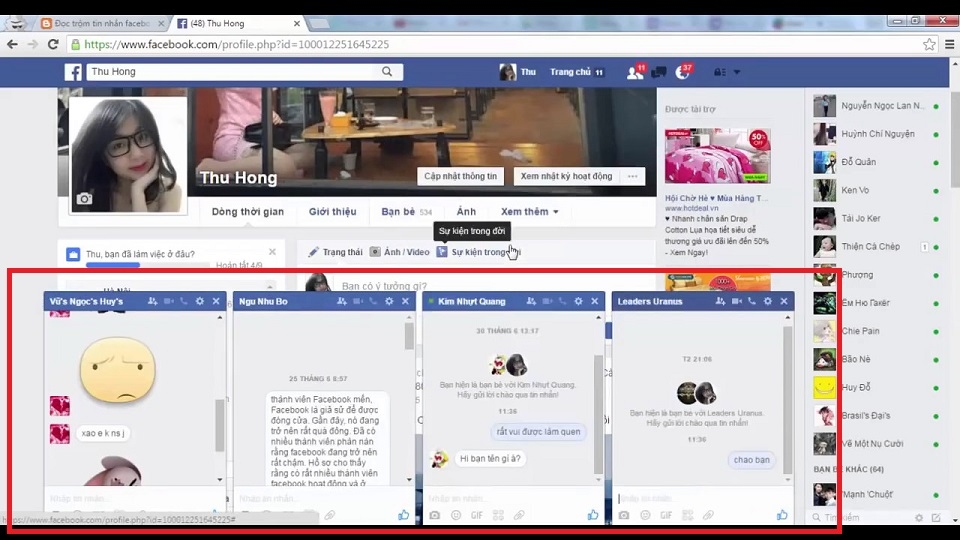The width and height of the screenshot is (960, 540).
Task: Add friends to Vữ's Ngọc's Huy's chat
Action: pos(152,301)
